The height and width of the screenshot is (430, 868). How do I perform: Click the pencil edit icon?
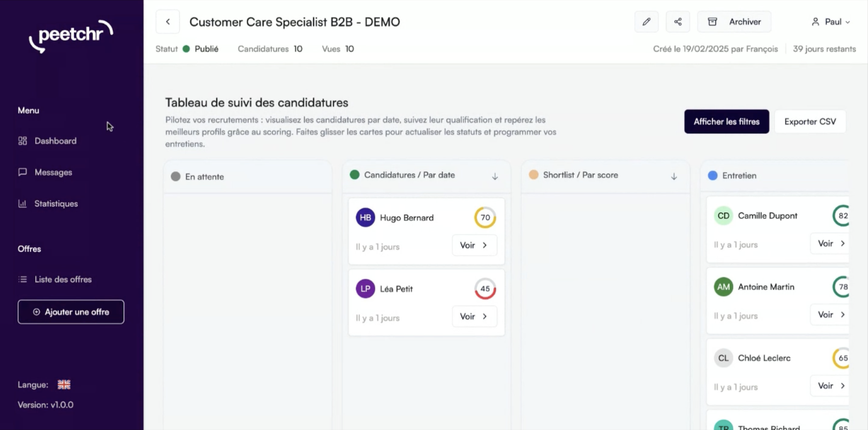[x=646, y=22]
